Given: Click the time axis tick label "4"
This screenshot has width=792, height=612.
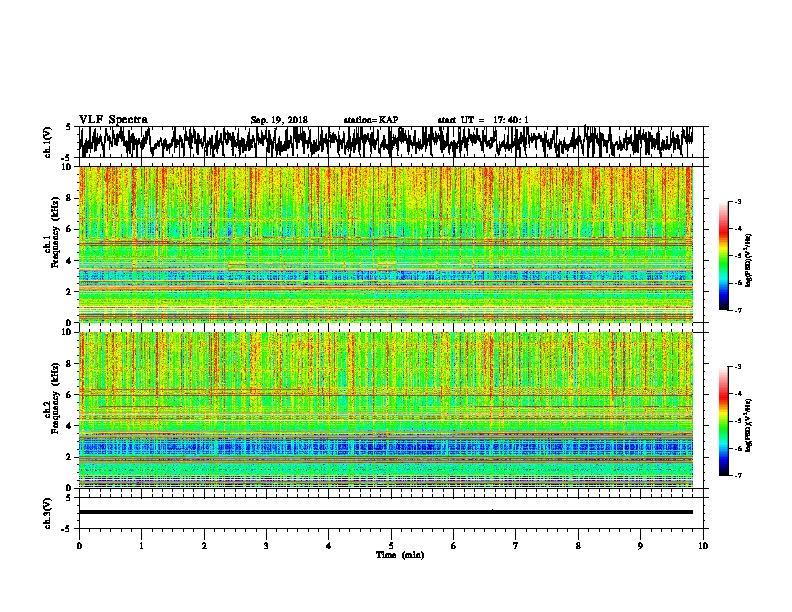Looking at the screenshot, I should pos(329,546).
